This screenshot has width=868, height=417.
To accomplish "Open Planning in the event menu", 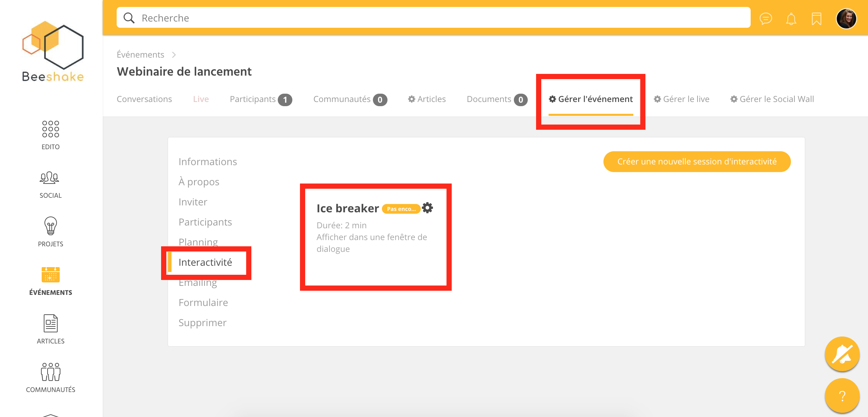I will click(198, 241).
